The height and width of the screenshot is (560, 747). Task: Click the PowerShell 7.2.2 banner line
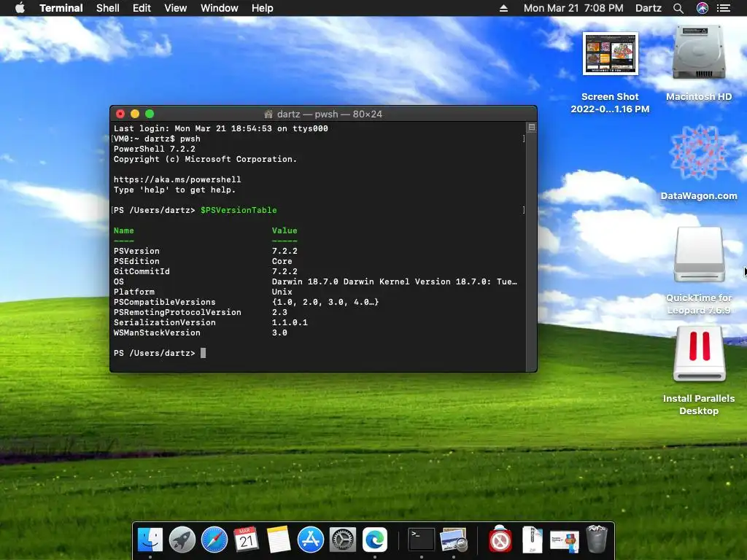pyautogui.click(x=155, y=149)
